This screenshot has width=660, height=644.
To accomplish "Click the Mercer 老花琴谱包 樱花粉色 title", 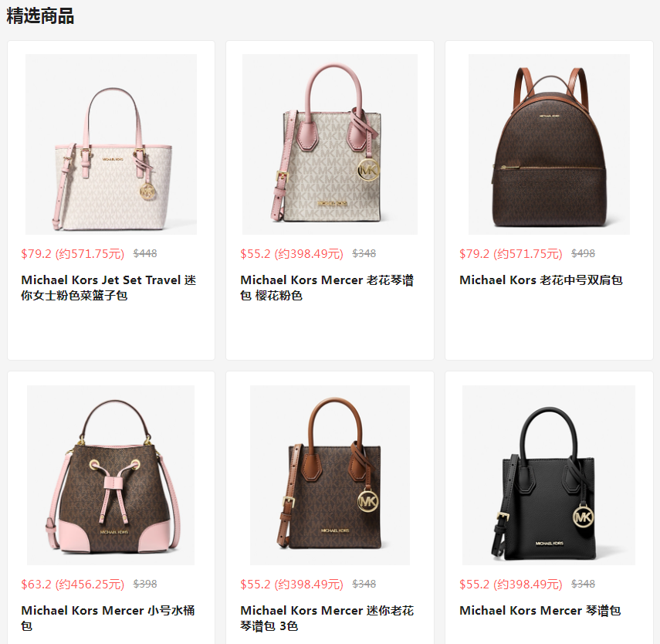I will 327,288.
